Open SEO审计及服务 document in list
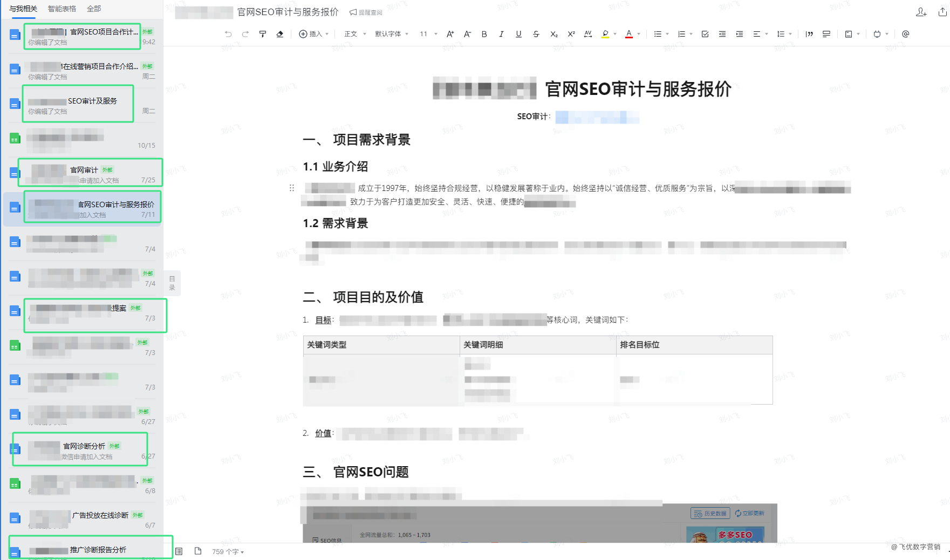The image size is (950, 560). click(x=82, y=106)
